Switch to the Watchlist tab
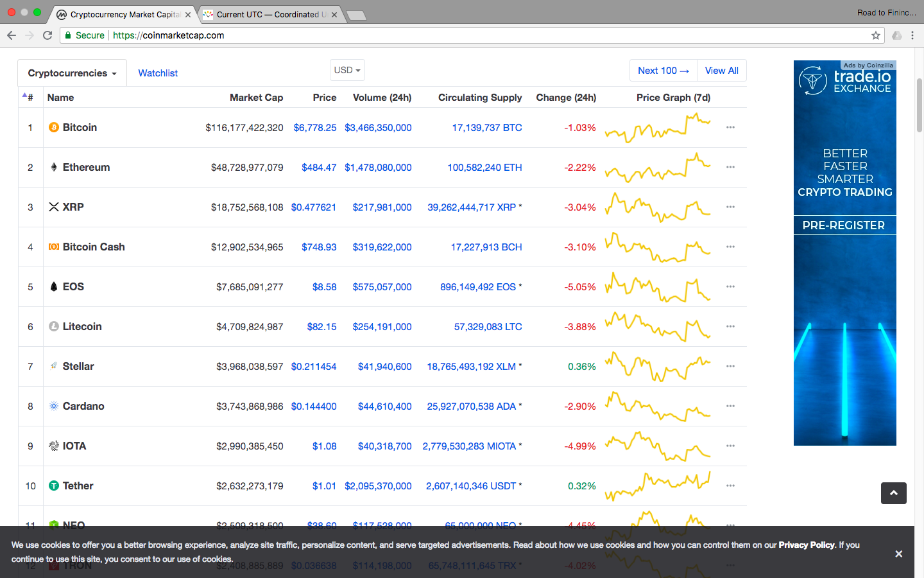Image resolution: width=924 pixels, height=578 pixels. coord(158,73)
